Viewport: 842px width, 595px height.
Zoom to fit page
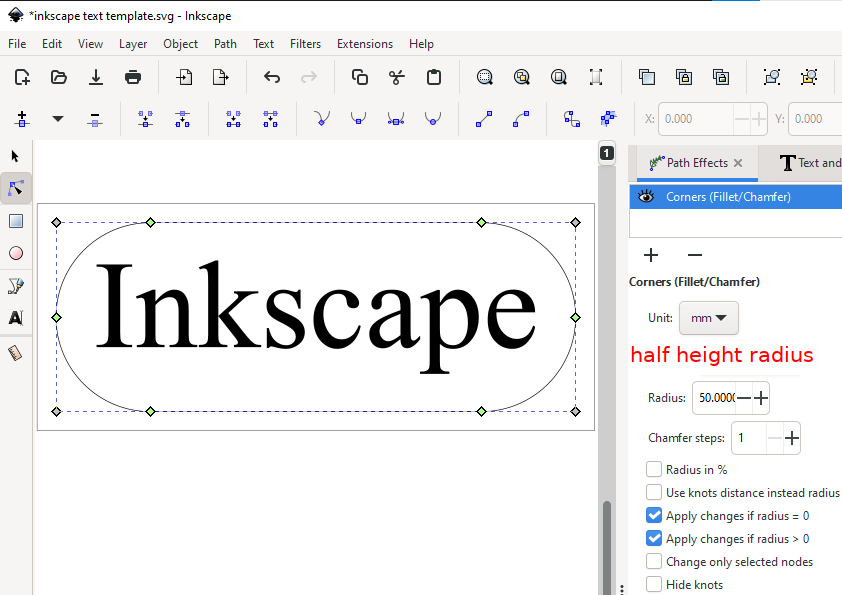(558, 77)
